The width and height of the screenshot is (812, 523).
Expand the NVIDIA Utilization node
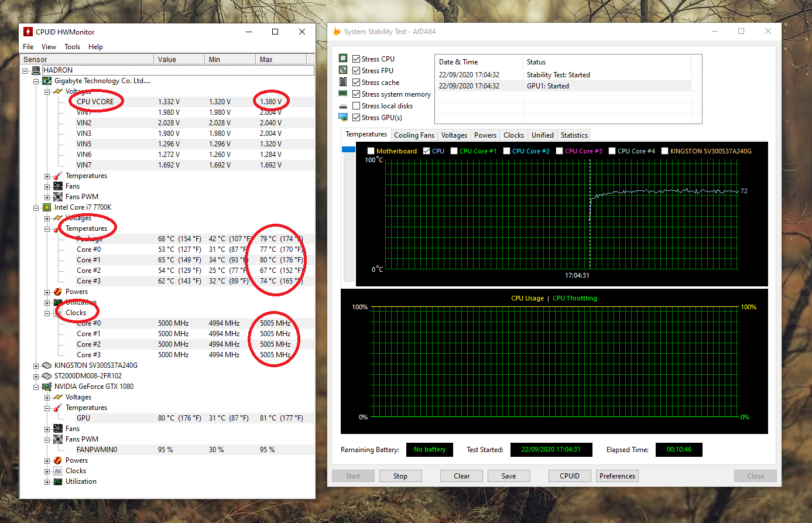[x=47, y=481]
